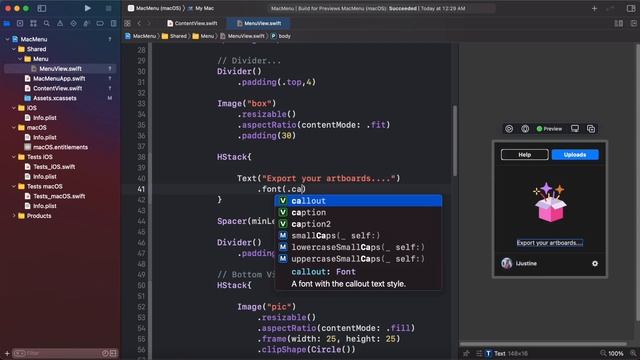Start Live Preview play icon
This screenshot has width=640, height=360.
pyautogui.click(x=509, y=129)
